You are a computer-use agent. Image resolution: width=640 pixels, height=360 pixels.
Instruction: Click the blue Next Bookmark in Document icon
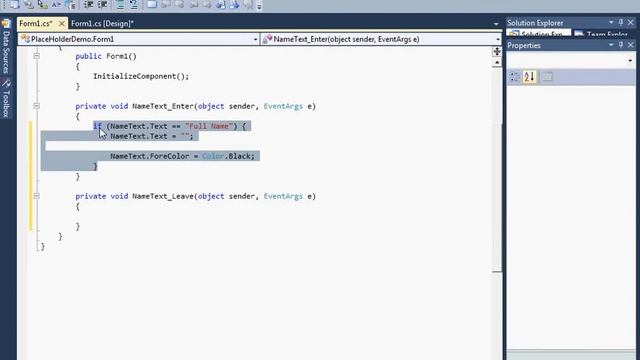(x=235, y=4)
